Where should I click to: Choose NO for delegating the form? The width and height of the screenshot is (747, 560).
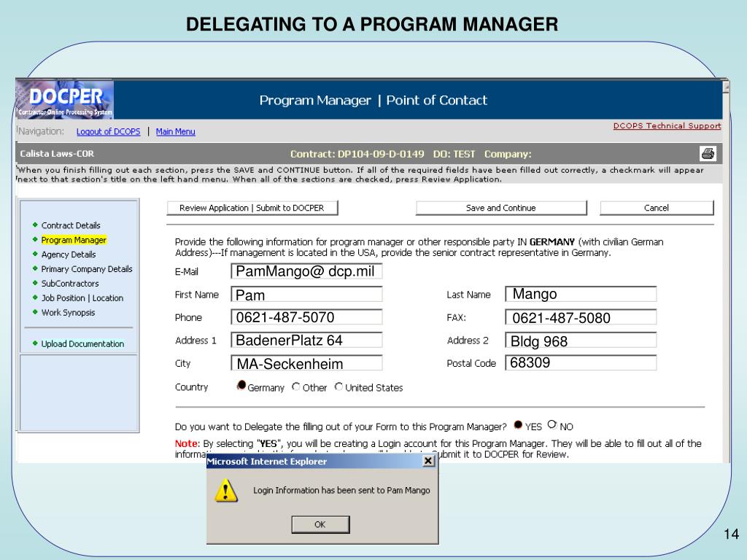pos(552,424)
